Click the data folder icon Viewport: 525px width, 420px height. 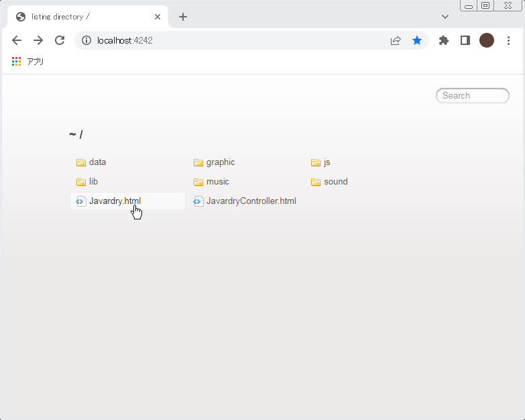81,162
